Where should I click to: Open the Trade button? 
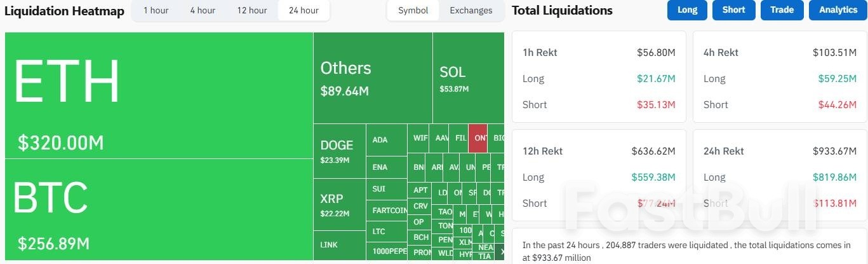[782, 10]
